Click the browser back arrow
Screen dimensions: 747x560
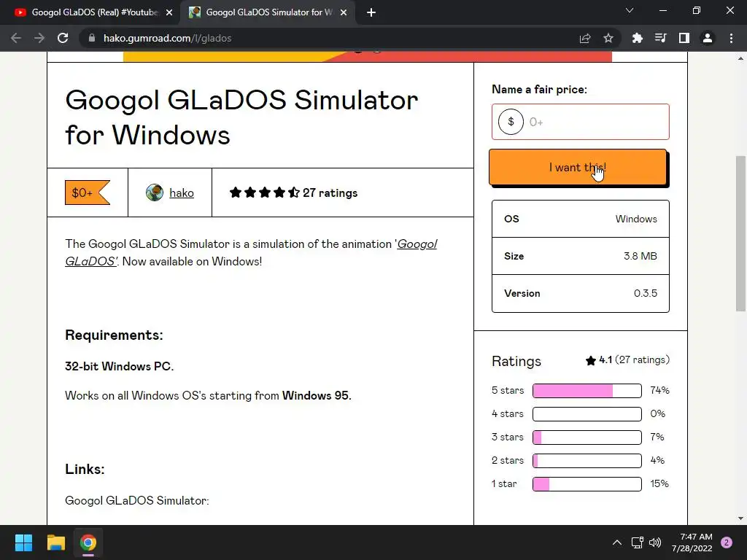pos(16,38)
